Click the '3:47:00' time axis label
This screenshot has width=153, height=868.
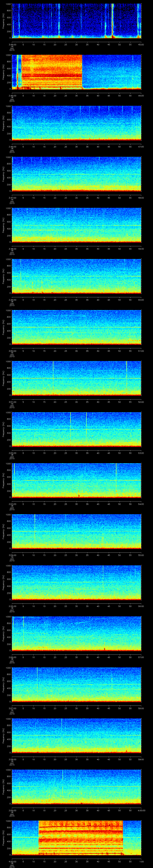pos(12,197)
